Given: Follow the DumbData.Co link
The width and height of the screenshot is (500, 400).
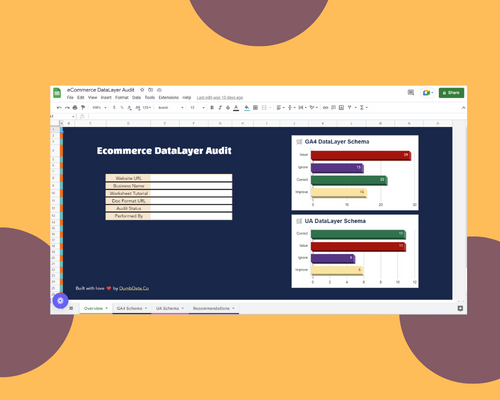Looking at the screenshot, I should pyautogui.click(x=134, y=288).
